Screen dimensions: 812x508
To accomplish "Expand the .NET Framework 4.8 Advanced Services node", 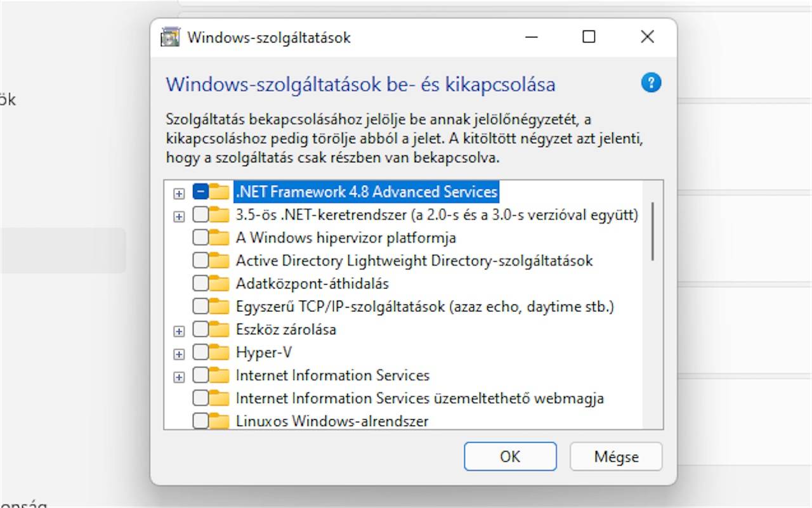I will [x=179, y=193].
